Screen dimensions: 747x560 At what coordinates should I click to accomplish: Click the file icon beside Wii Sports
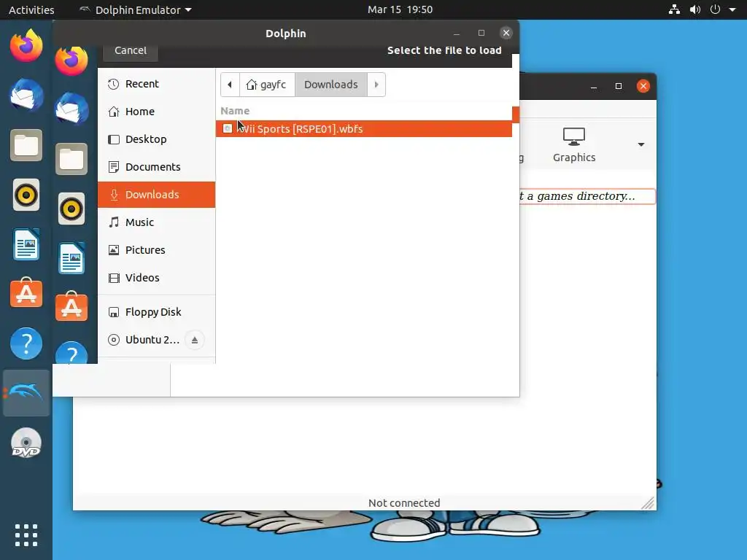[228, 128]
